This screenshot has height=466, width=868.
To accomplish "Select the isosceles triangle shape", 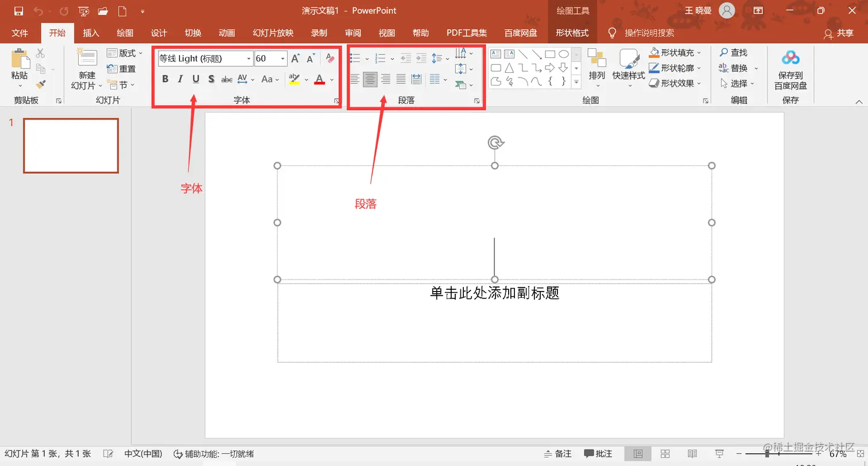I will (509, 68).
